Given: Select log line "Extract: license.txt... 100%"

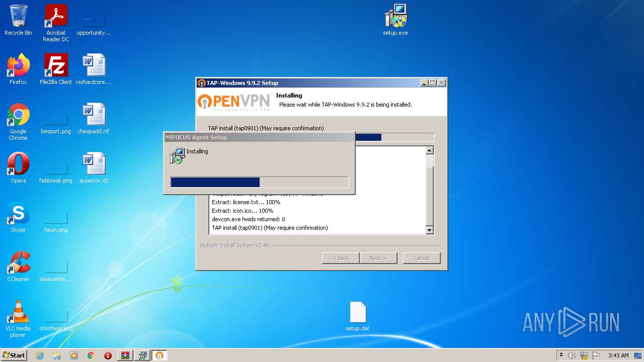Looking at the screenshot, I should 246,202.
